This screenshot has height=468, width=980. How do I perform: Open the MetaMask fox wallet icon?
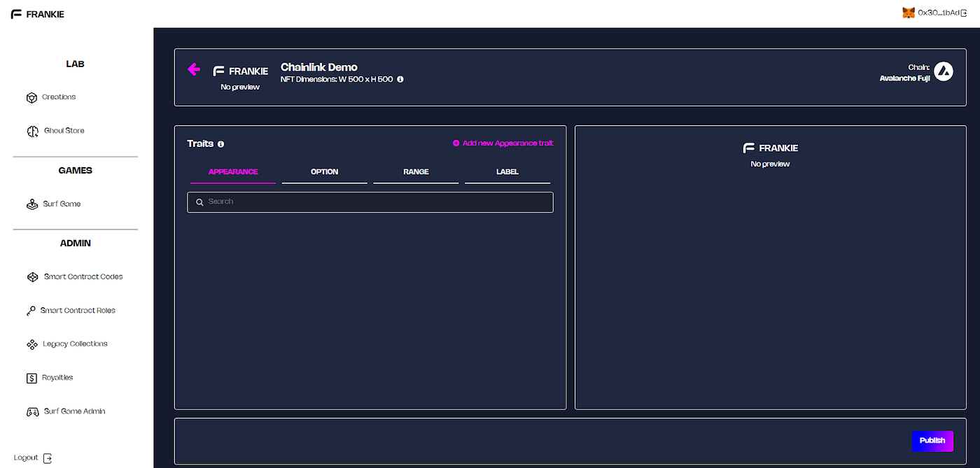908,13
